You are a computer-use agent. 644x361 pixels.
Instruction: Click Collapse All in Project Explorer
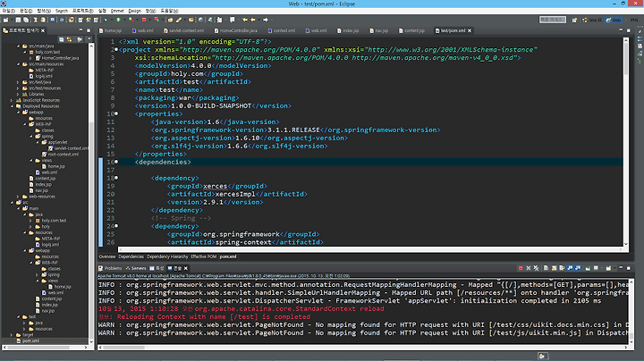click(61, 39)
